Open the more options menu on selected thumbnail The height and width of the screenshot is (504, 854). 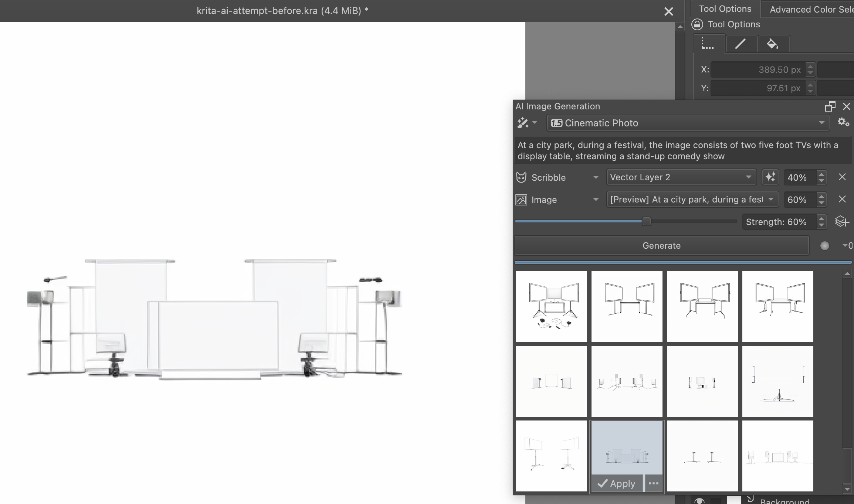pyautogui.click(x=654, y=483)
